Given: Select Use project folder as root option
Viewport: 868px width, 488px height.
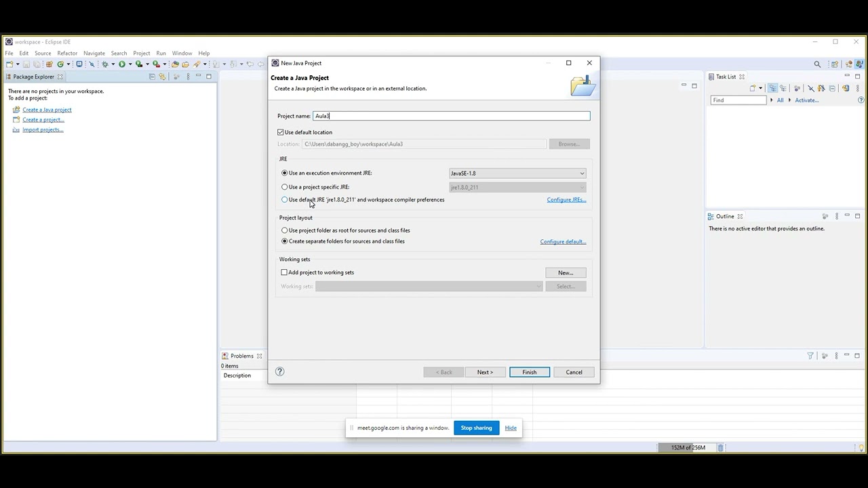Looking at the screenshot, I should click(x=285, y=230).
